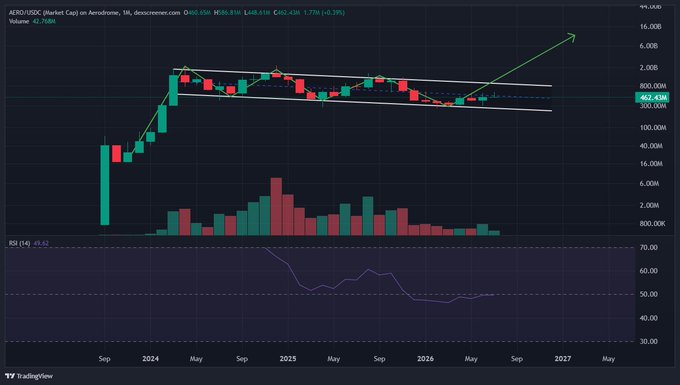The width and height of the screenshot is (680, 385).
Task: Click the 100.00M price axis label
Action: coord(653,127)
